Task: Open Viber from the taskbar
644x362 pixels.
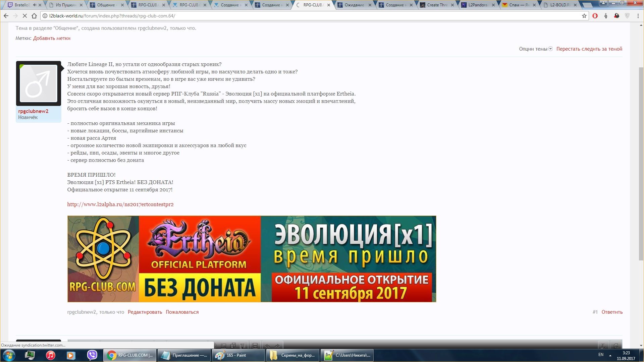Action: [x=92, y=355]
